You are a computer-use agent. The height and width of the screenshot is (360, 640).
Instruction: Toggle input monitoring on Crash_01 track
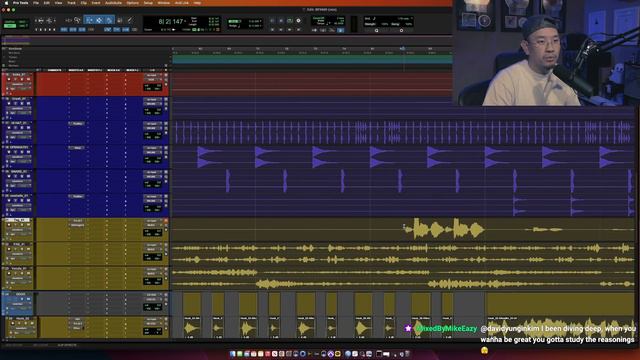click(x=15, y=103)
